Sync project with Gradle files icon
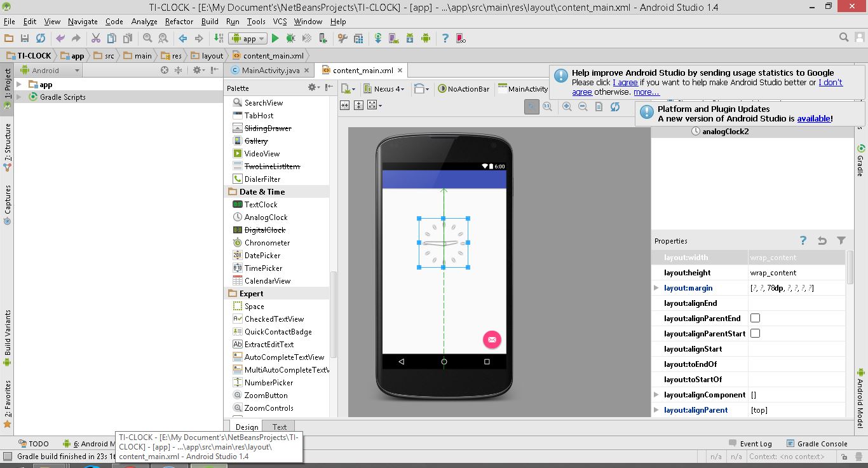This screenshot has height=468, width=868. point(378,39)
